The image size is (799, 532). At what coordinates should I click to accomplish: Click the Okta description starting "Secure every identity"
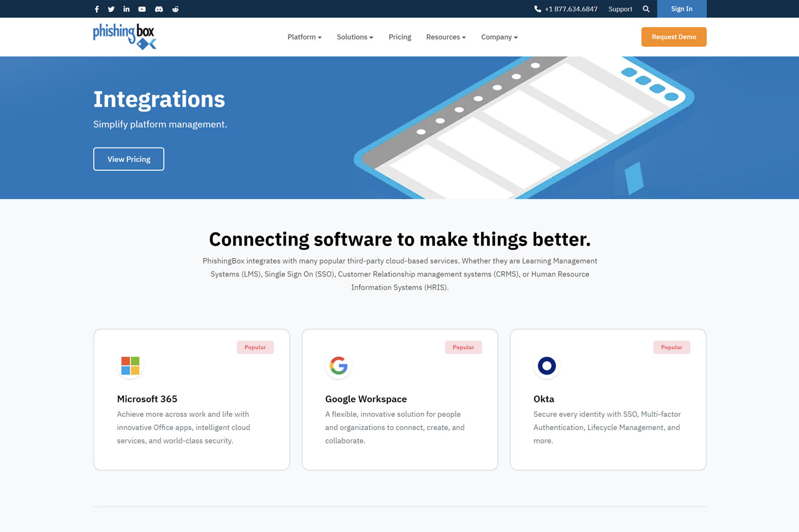point(607,427)
